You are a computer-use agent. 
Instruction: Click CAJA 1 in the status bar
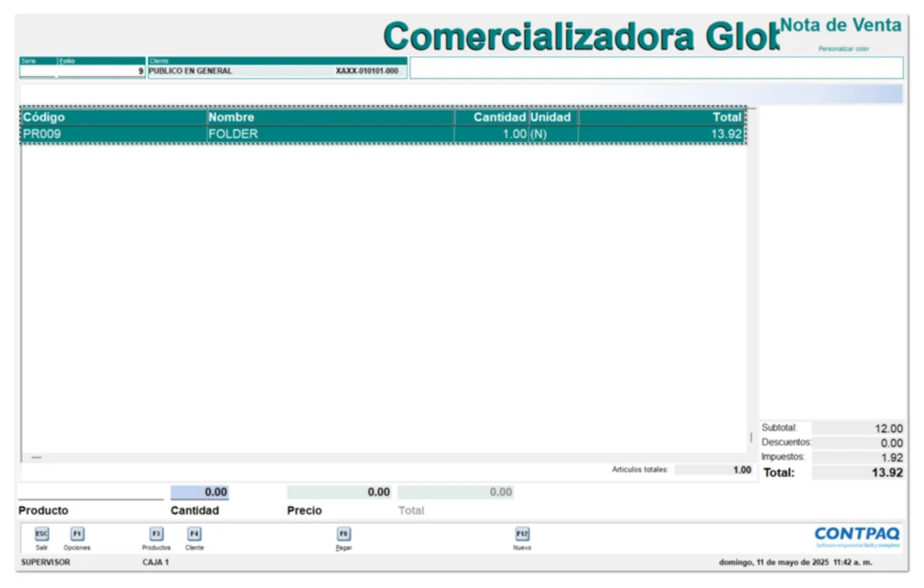tap(155, 562)
